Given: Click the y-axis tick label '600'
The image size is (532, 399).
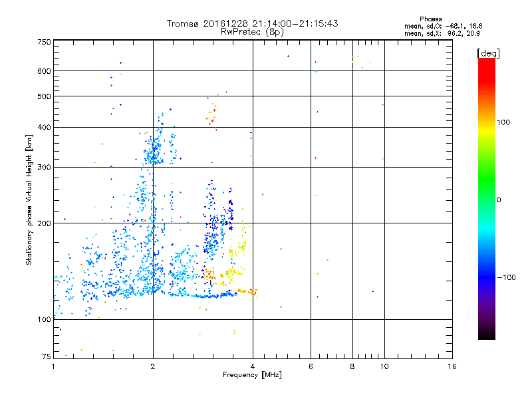Looking at the screenshot, I should [x=44, y=71].
